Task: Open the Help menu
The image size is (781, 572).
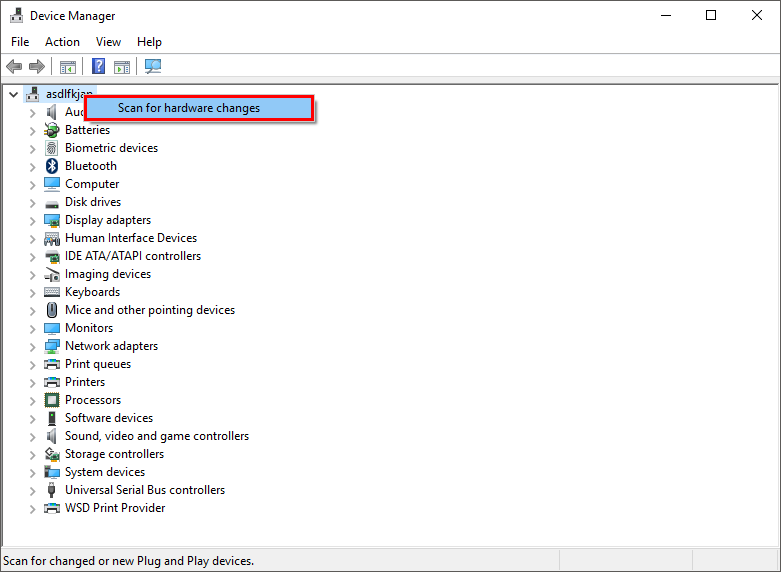Action: click(149, 42)
